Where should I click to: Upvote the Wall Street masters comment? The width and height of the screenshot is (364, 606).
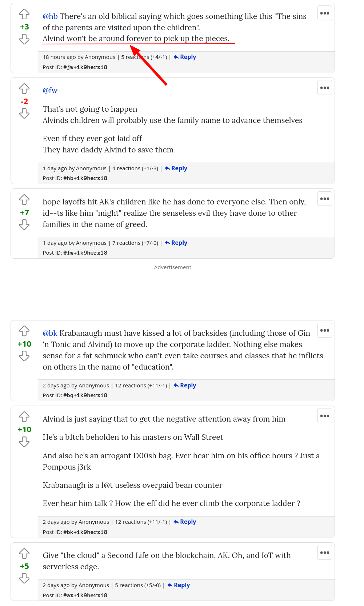24,416
